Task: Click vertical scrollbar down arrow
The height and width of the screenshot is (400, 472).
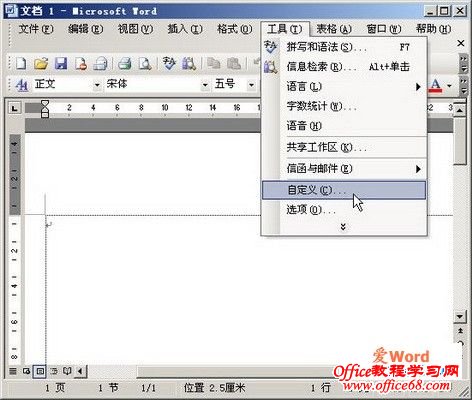Action: point(460,316)
